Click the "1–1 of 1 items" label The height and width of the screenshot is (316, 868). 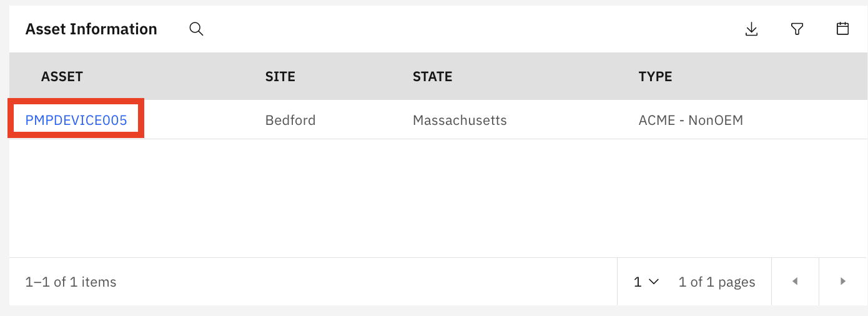coord(71,282)
